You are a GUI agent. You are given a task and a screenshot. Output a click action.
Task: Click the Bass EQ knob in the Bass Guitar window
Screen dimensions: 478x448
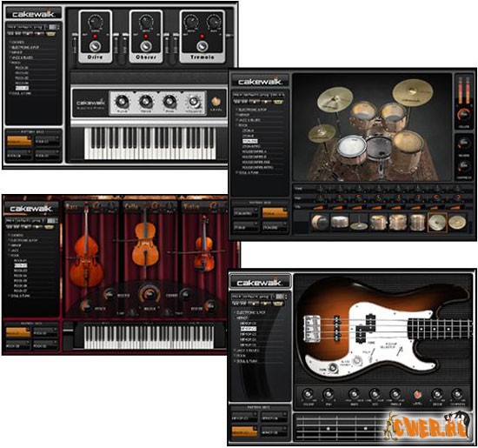point(354,394)
